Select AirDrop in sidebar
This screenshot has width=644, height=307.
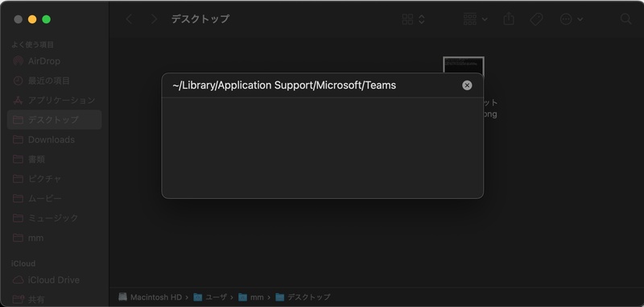click(54, 61)
